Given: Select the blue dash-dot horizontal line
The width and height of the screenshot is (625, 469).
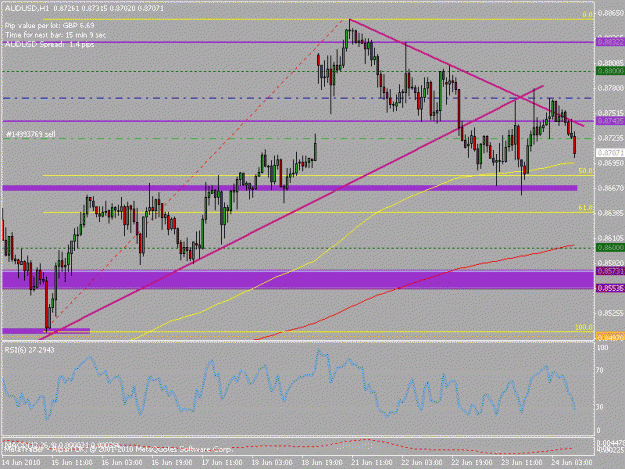Looking at the screenshot, I should (x=297, y=98).
